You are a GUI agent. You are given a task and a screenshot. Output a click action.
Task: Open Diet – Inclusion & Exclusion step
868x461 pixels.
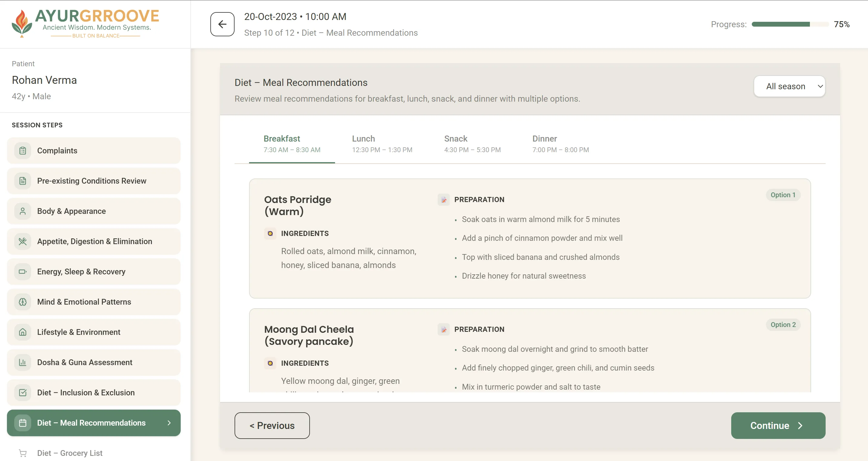coord(94,393)
